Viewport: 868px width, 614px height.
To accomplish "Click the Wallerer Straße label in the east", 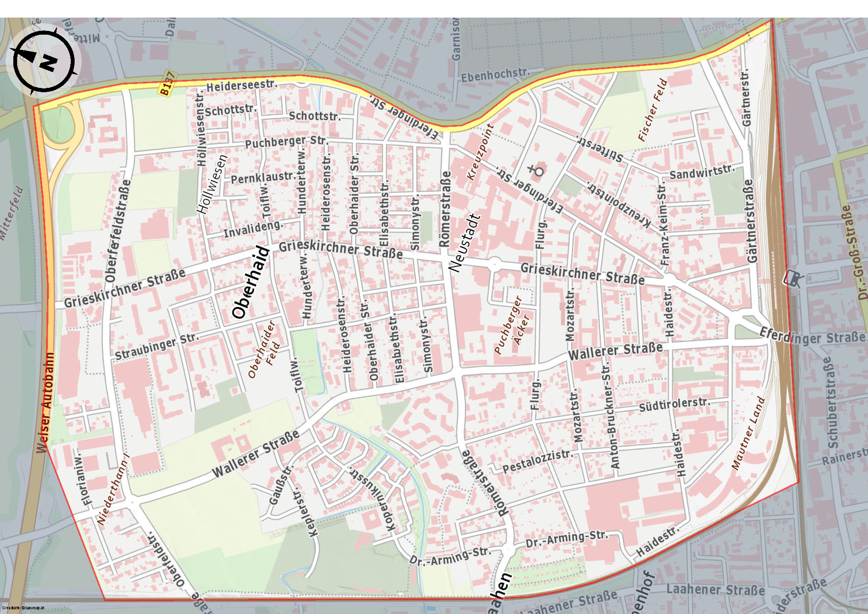I will coord(615,351).
